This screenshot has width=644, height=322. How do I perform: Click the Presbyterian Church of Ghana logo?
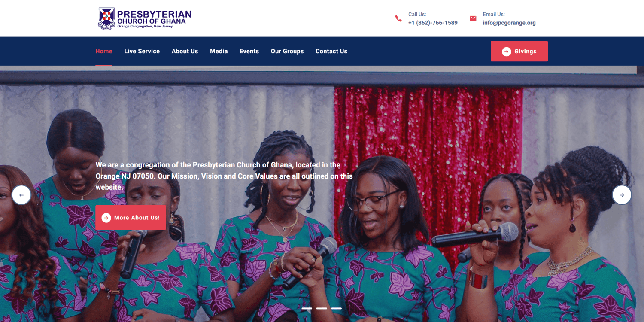(145, 18)
